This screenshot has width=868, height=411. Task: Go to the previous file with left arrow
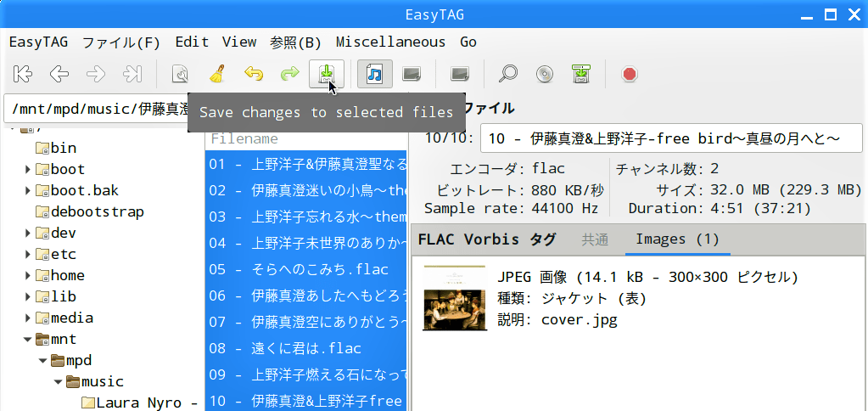coord(59,74)
